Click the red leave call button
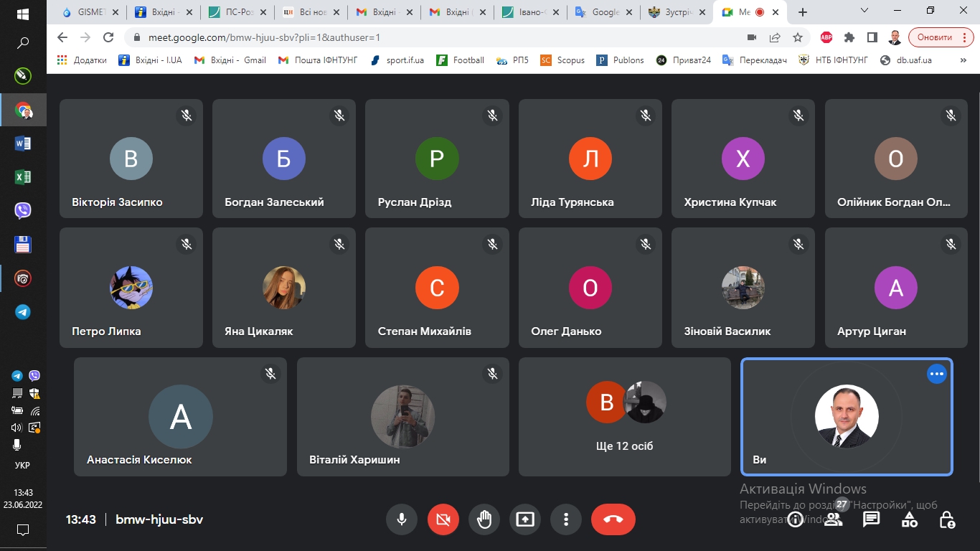The width and height of the screenshot is (980, 551). [613, 519]
